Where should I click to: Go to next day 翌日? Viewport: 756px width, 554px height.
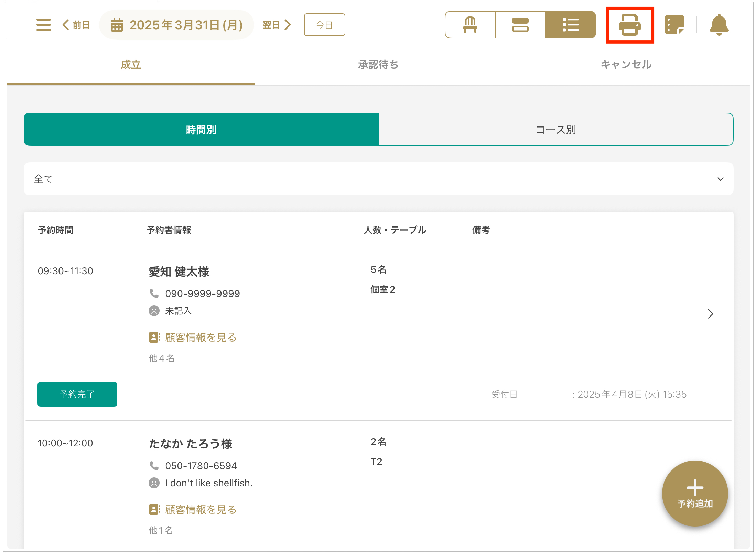277,25
